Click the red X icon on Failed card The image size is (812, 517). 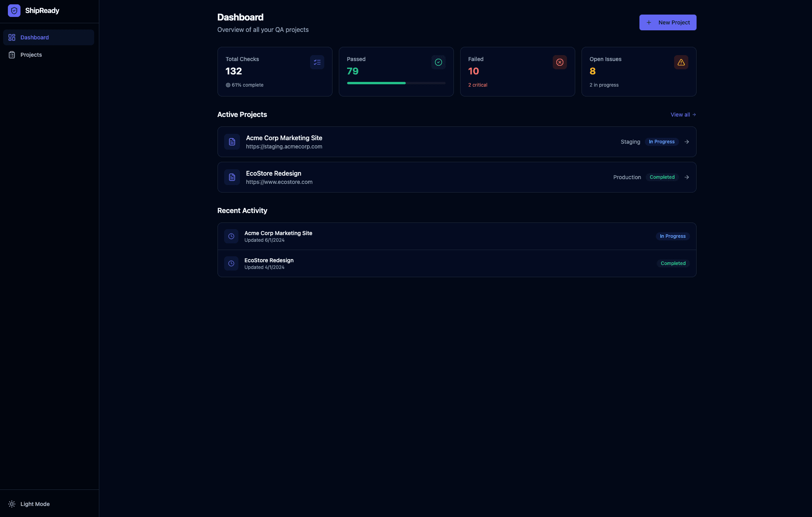[560, 62]
